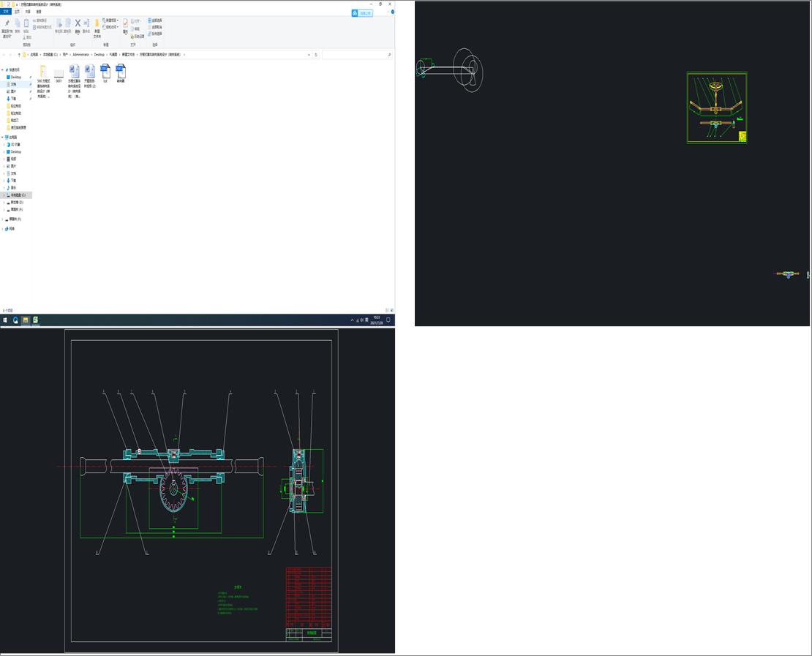Select the second DWG drawing file
The width and height of the screenshot is (812, 656).
coord(121,74)
